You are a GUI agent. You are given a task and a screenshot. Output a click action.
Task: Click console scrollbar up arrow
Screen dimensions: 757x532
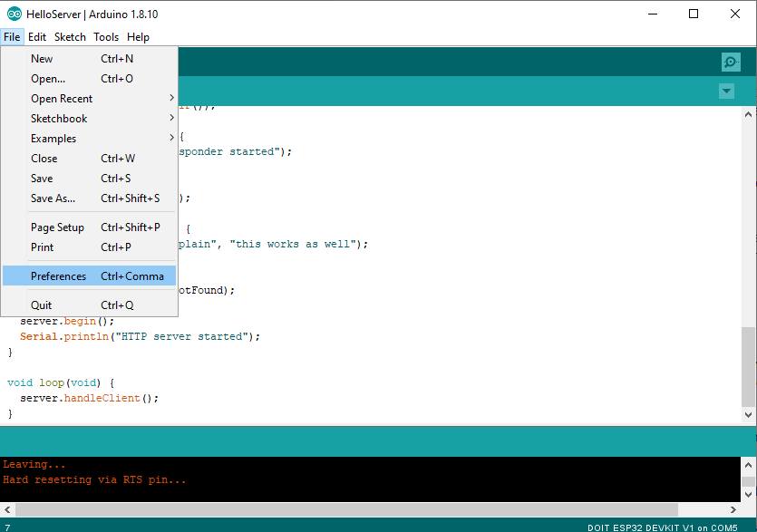pyautogui.click(x=748, y=465)
